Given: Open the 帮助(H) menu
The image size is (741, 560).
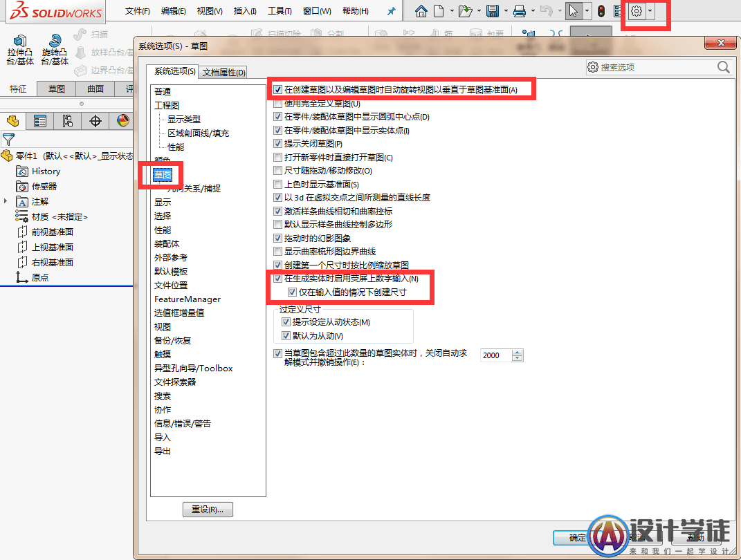Looking at the screenshot, I should click(x=356, y=11).
